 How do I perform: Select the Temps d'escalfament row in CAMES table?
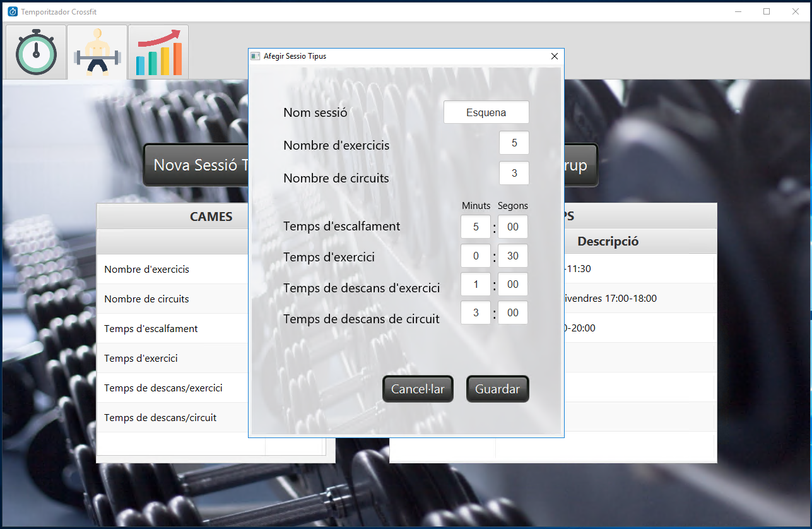tap(173, 328)
